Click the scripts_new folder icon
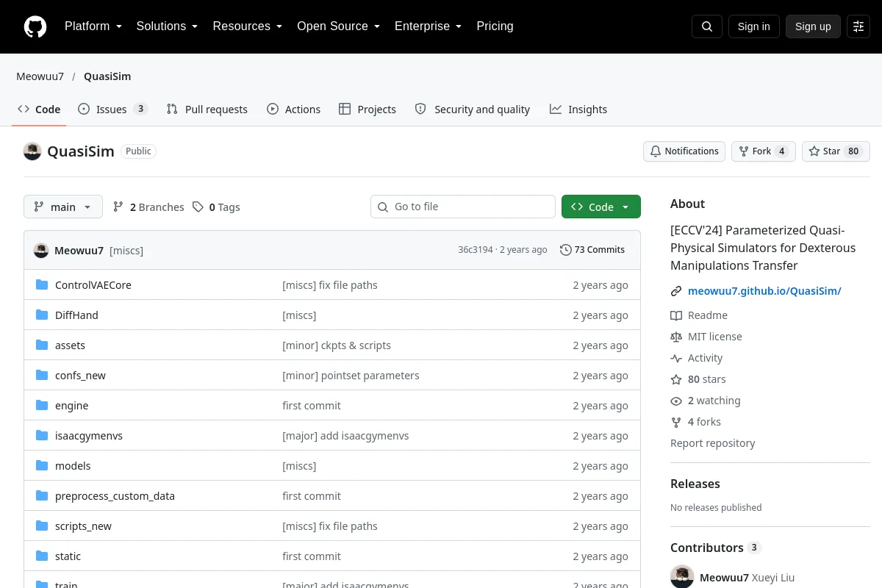This screenshot has width=882, height=588. tap(42, 526)
